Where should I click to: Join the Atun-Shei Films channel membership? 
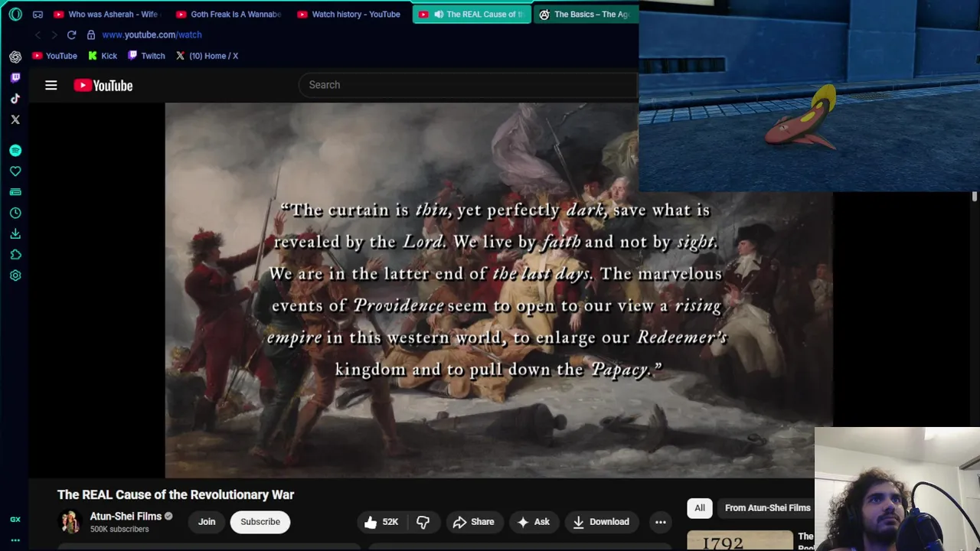(x=207, y=522)
